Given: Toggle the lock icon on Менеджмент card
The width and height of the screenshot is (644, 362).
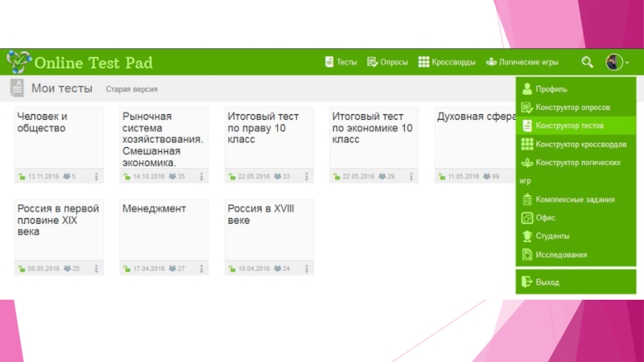Looking at the screenshot, I should (x=127, y=269).
